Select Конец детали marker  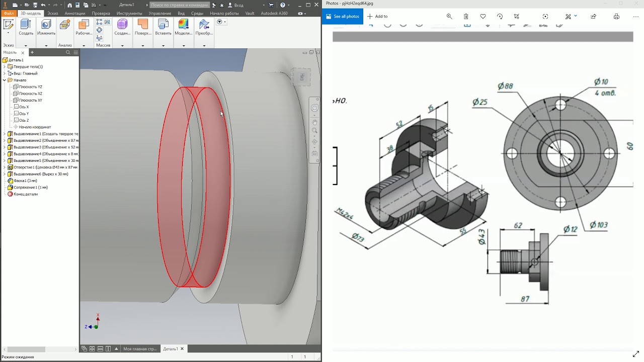click(22, 194)
